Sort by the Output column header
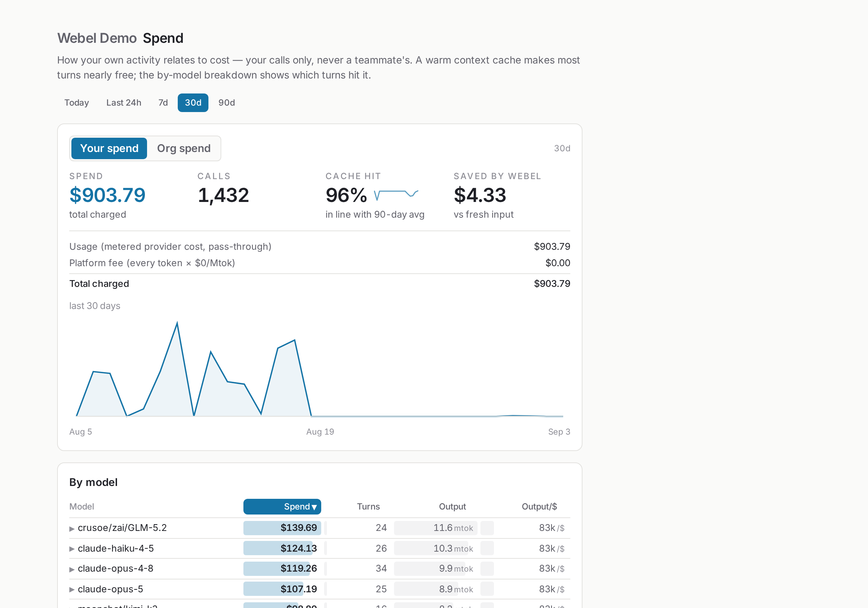The image size is (868, 608). pos(452,507)
